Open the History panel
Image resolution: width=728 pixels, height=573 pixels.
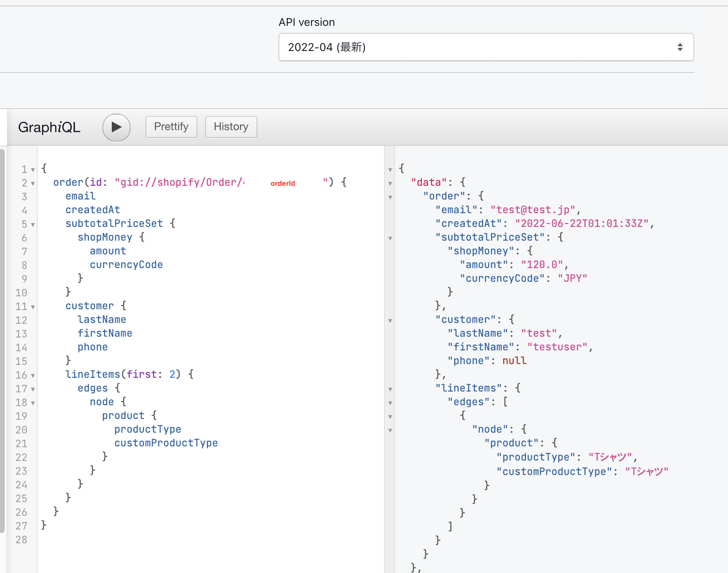(x=231, y=127)
